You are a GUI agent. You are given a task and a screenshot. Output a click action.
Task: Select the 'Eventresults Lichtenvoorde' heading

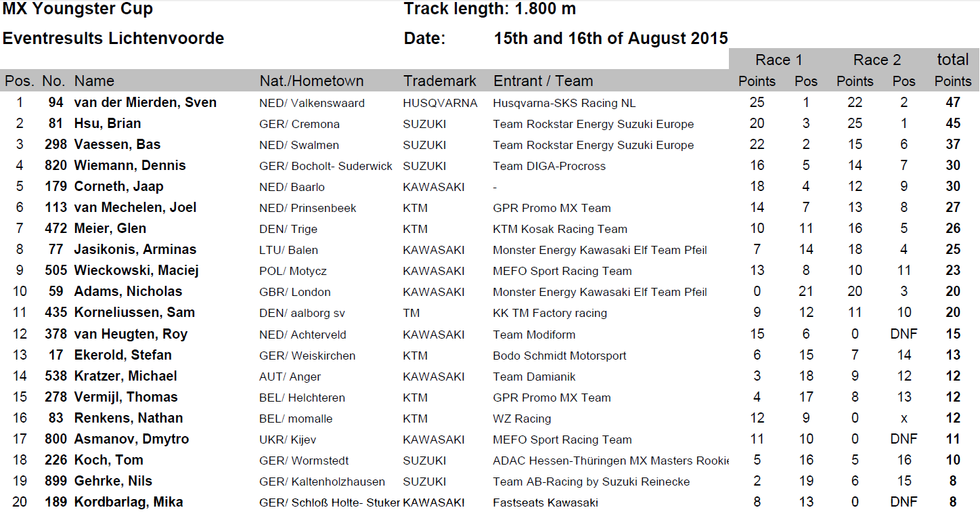[x=113, y=39]
